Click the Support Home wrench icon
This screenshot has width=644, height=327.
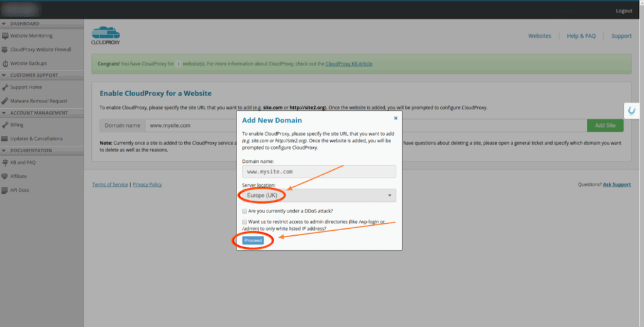click(x=5, y=87)
